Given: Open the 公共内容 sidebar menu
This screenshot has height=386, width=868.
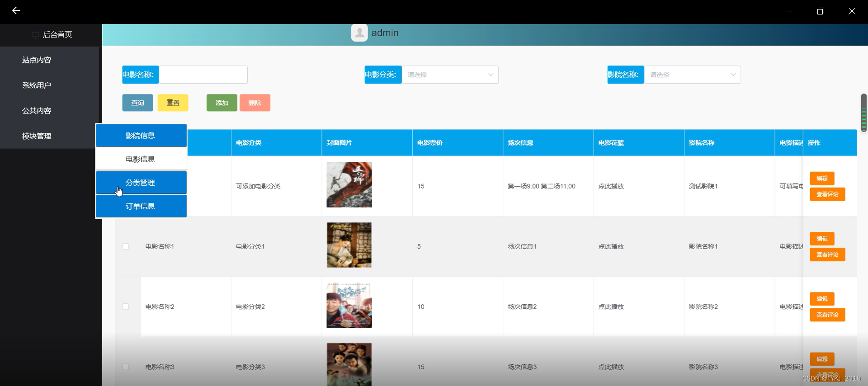Looking at the screenshot, I should [x=37, y=110].
